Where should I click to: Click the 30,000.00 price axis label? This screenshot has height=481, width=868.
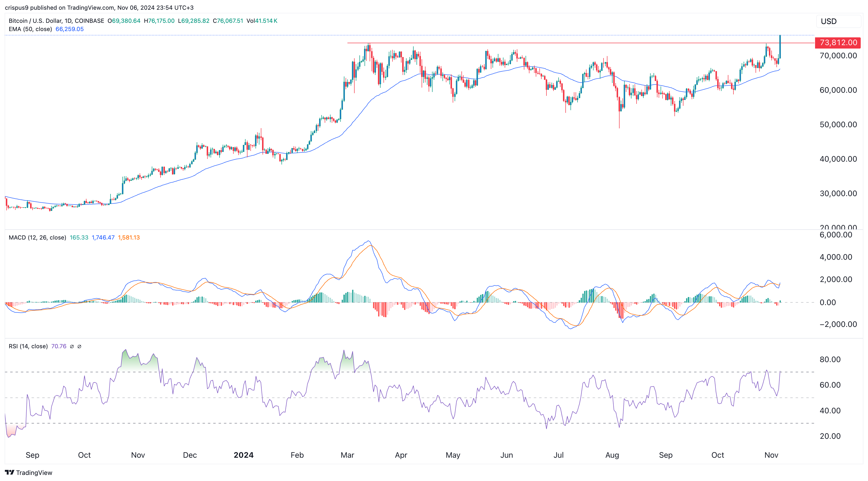click(838, 193)
